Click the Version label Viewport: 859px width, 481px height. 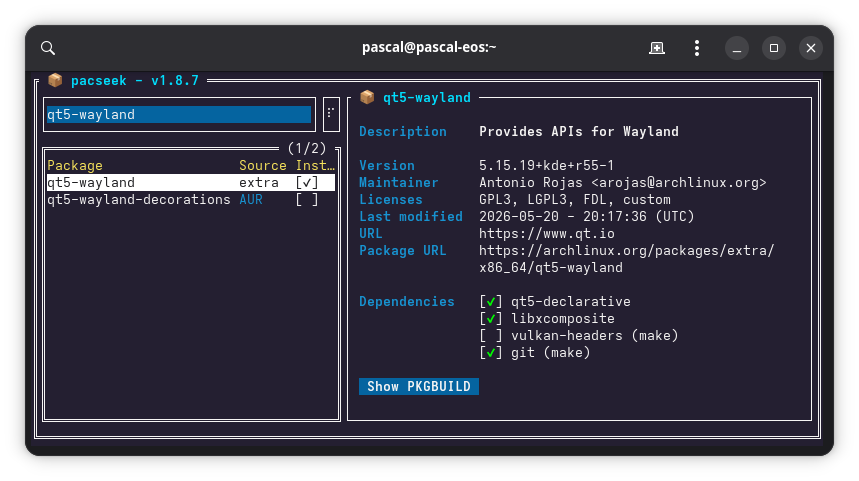click(x=387, y=165)
